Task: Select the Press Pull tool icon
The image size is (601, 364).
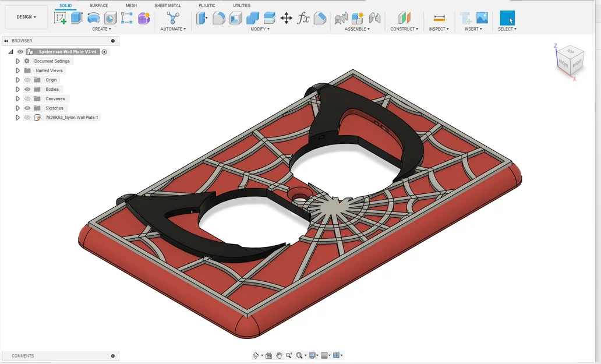Action: (x=201, y=17)
